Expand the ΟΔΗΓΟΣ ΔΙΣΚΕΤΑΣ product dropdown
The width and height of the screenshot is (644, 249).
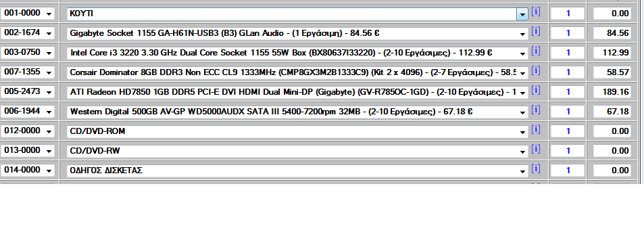[x=522, y=171]
